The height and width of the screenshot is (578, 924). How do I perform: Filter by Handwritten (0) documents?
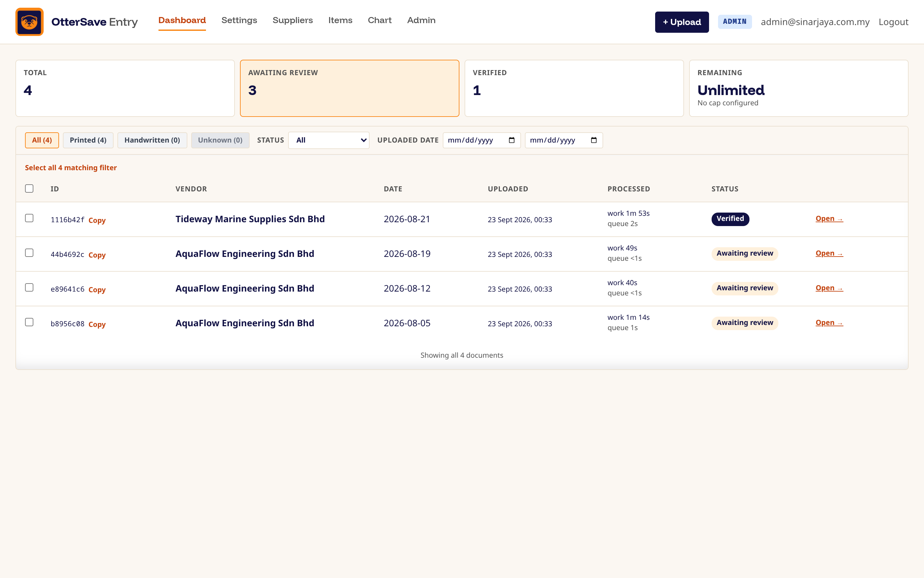pyautogui.click(x=152, y=140)
